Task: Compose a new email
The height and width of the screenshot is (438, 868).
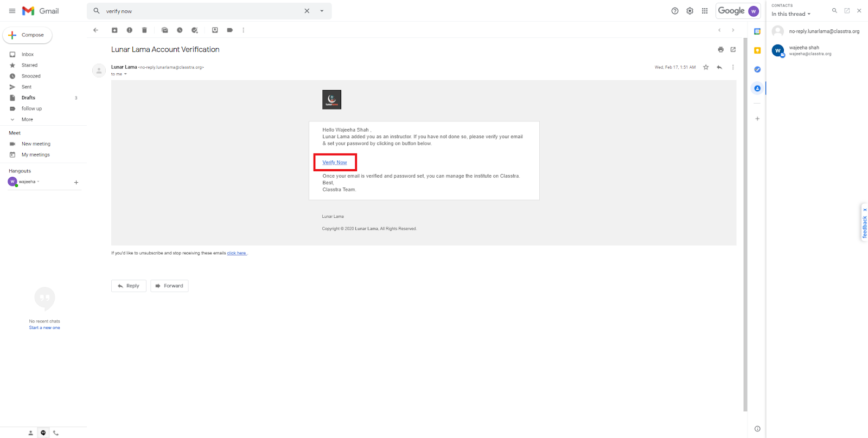Action: (28, 35)
